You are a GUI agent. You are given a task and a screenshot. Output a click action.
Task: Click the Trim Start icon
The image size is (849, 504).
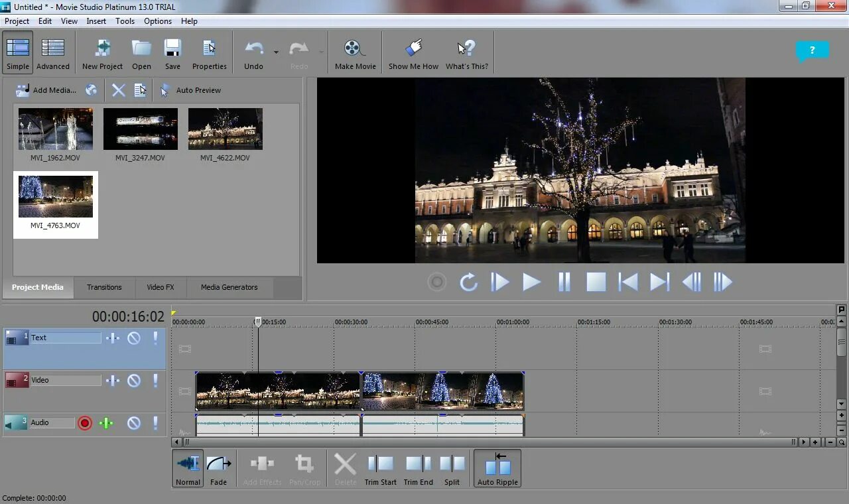[x=380, y=469]
